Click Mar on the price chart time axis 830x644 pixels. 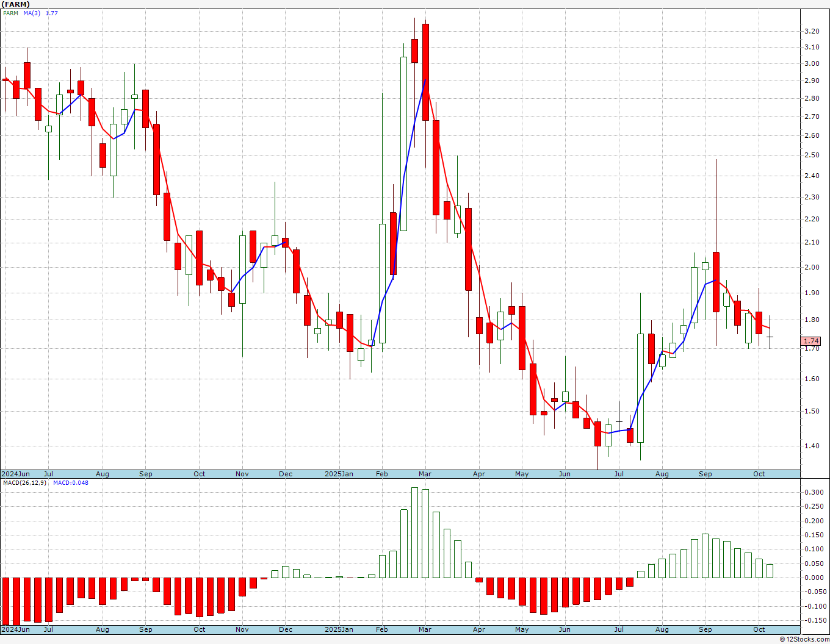[425, 474]
